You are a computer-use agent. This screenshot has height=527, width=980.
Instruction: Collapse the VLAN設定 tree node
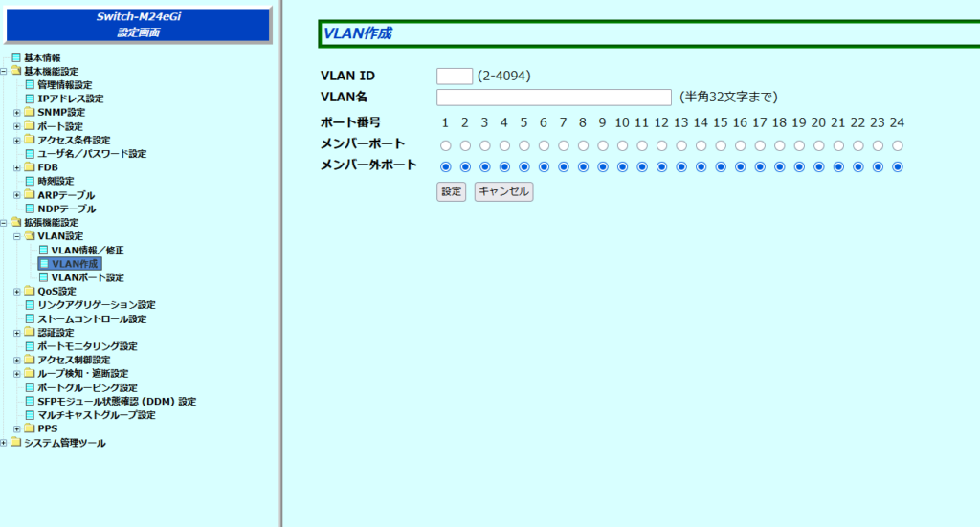[16, 236]
